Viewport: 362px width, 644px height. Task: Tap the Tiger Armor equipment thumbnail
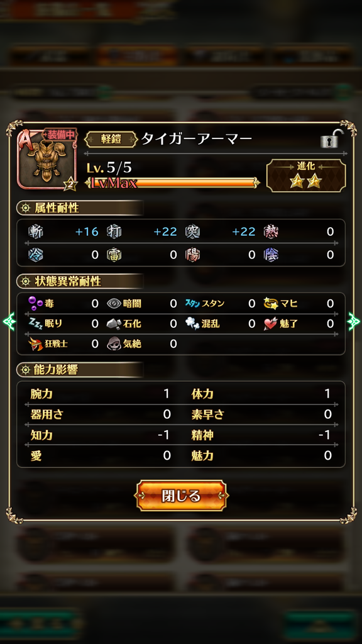(x=47, y=159)
